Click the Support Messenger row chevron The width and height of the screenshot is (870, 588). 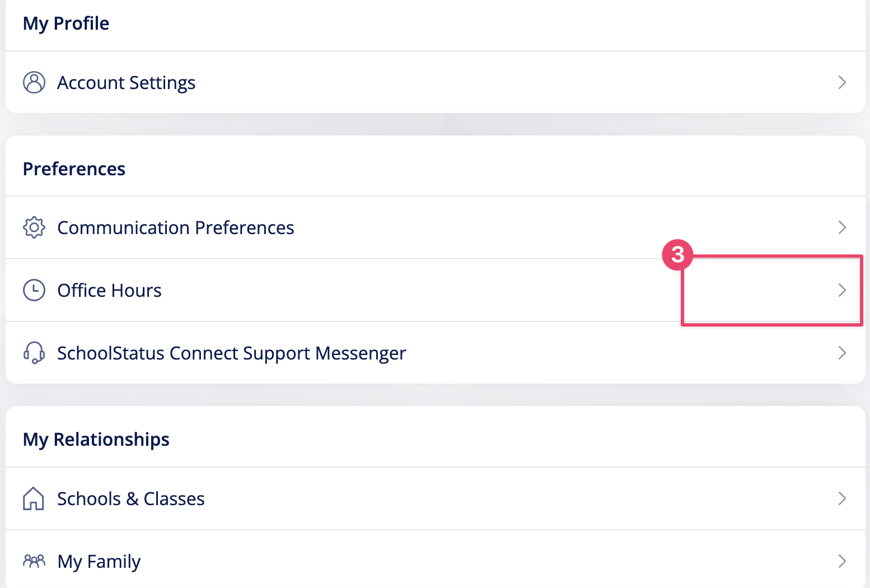[842, 353]
